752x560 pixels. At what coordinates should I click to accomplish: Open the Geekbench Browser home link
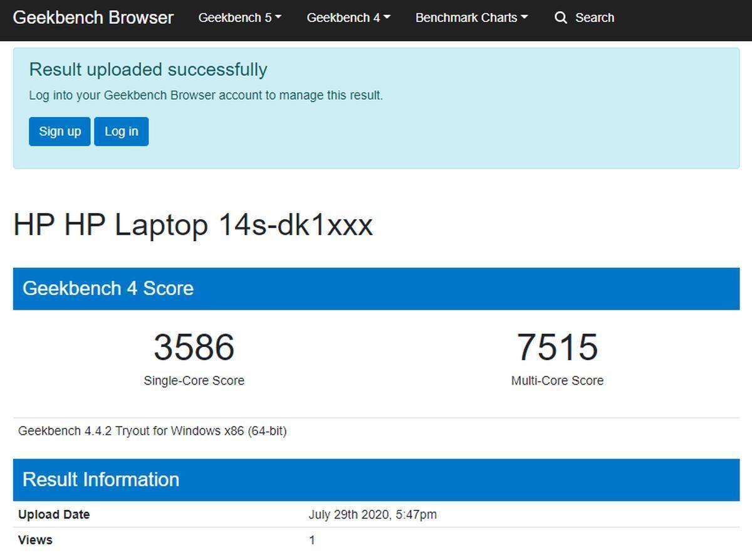tap(93, 18)
